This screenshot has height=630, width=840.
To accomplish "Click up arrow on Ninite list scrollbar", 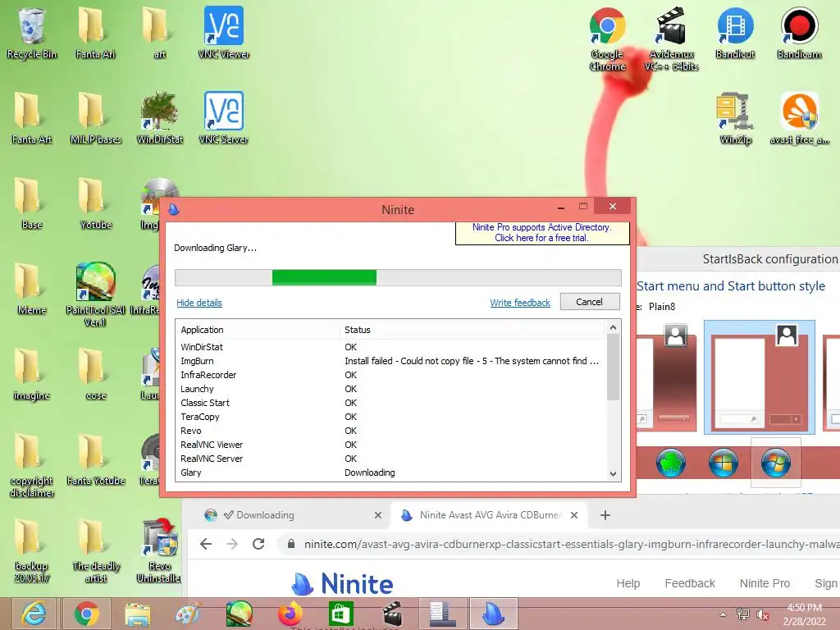I will tap(613, 327).
